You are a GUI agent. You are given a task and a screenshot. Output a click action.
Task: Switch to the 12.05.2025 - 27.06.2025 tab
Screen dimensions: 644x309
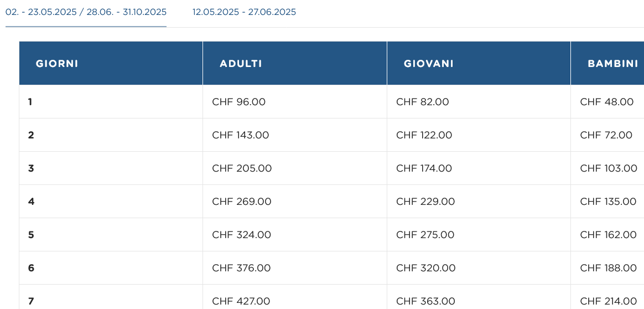(244, 12)
